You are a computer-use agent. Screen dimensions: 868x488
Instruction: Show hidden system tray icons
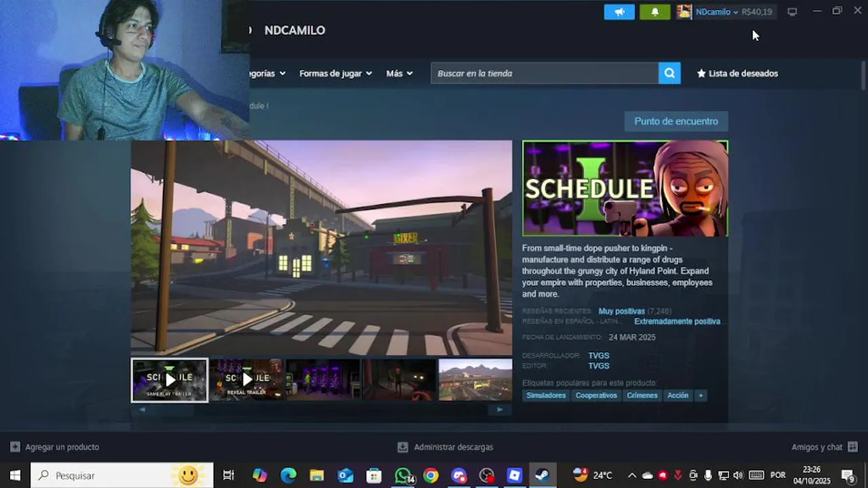pyautogui.click(x=632, y=475)
